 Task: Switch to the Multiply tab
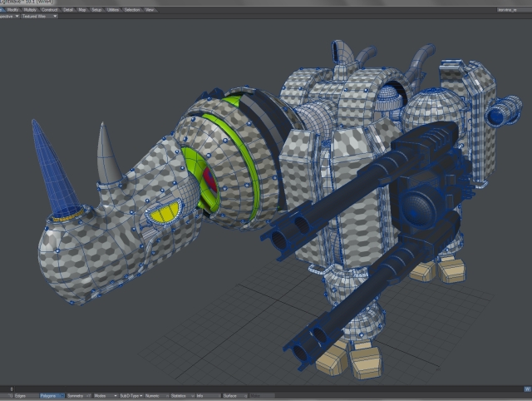(31, 9)
